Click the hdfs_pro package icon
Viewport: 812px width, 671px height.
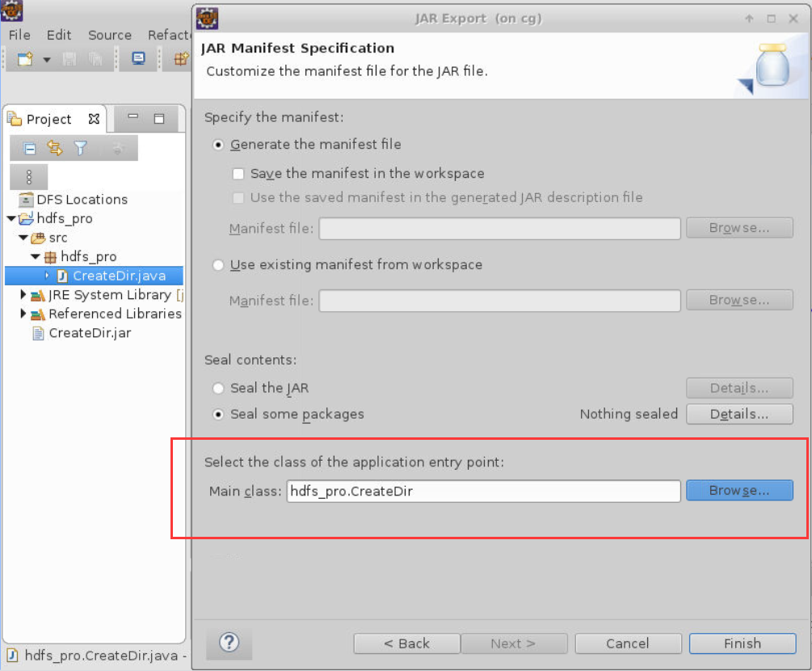(x=50, y=257)
